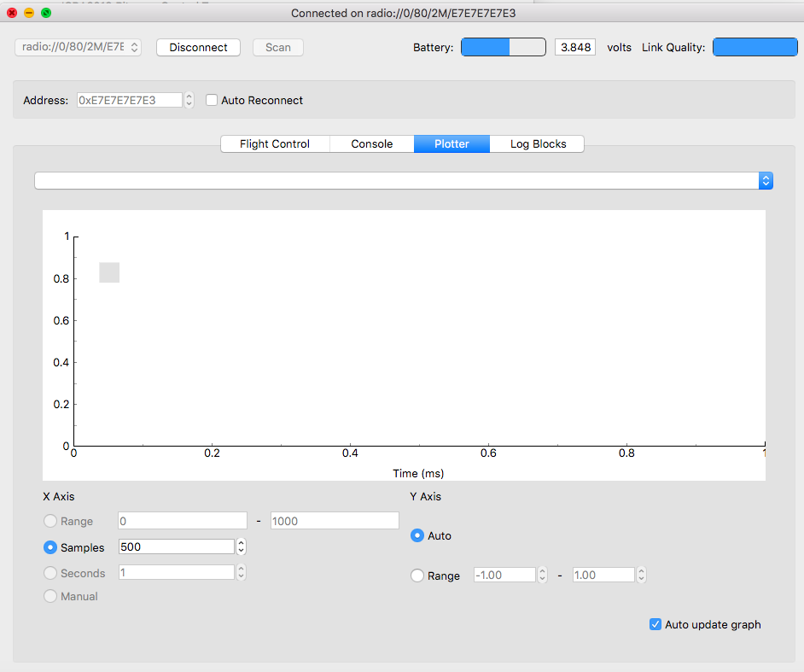Click the Y Axis maximum range stepper
This screenshot has height=672, width=804.
(x=641, y=576)
